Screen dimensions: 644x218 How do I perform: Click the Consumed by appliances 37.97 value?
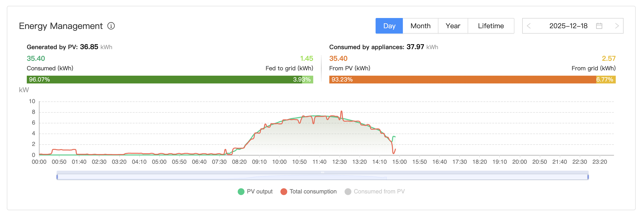click(x=415, y=47)
